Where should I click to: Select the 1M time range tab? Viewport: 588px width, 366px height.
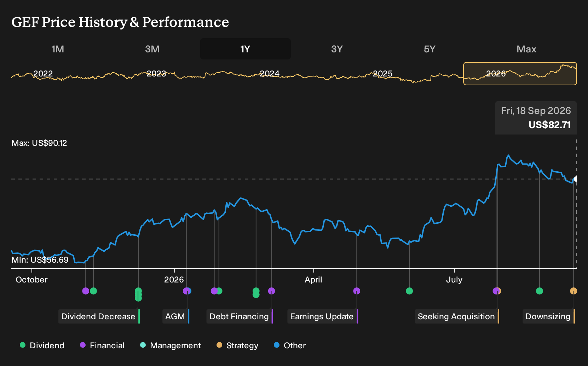58,49
